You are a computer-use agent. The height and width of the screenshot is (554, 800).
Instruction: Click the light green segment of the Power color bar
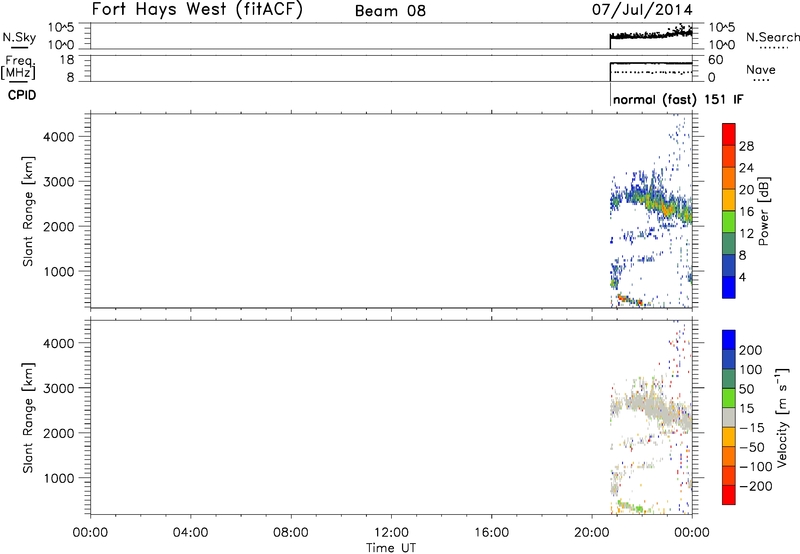729,221
